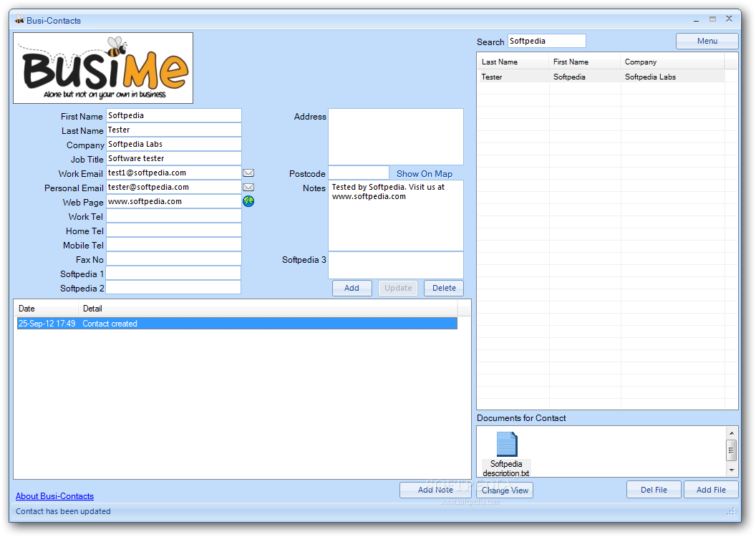Viewport: 756px width, 537px height.
Task: Click the Company field
Action: click(x=173, y=144)
